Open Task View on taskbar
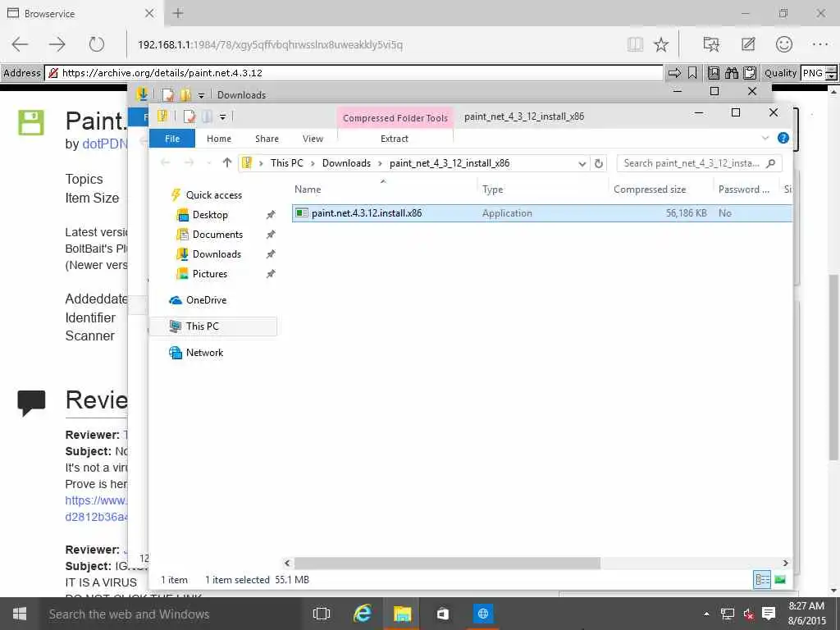 322,614
